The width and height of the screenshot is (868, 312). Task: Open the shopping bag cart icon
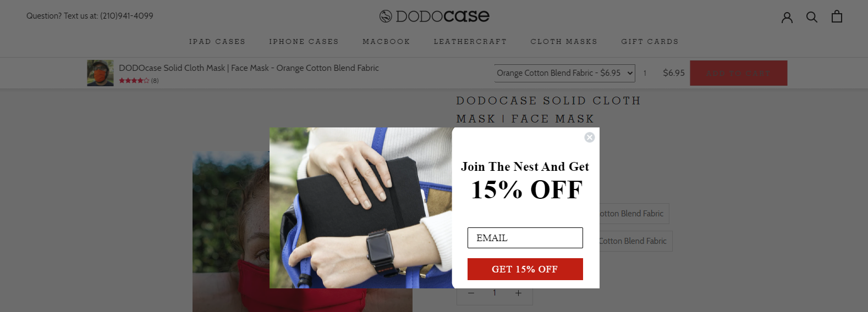point(837,16)
